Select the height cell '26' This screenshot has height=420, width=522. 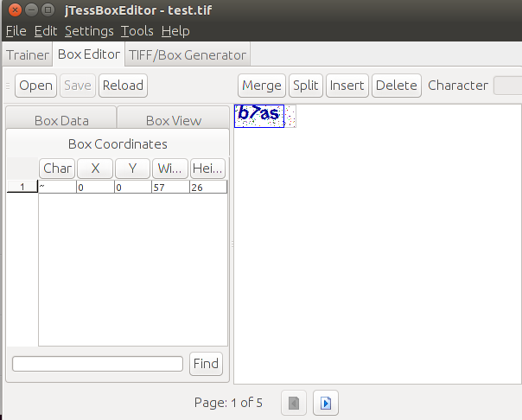click(208, 187)
